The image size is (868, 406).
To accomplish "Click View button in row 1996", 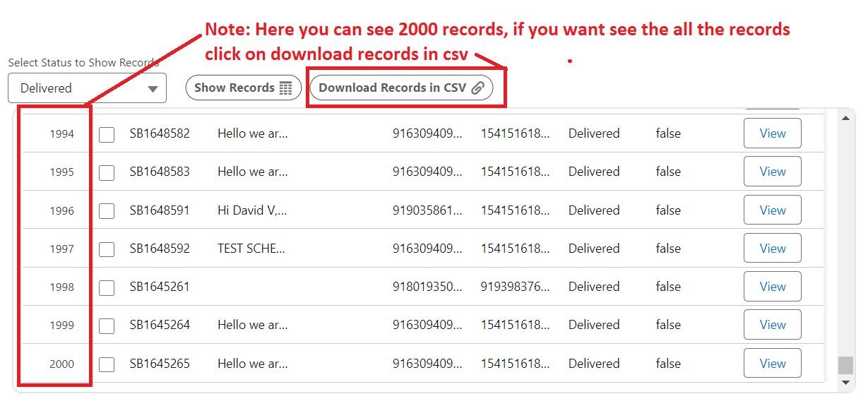I will point(773,210).
